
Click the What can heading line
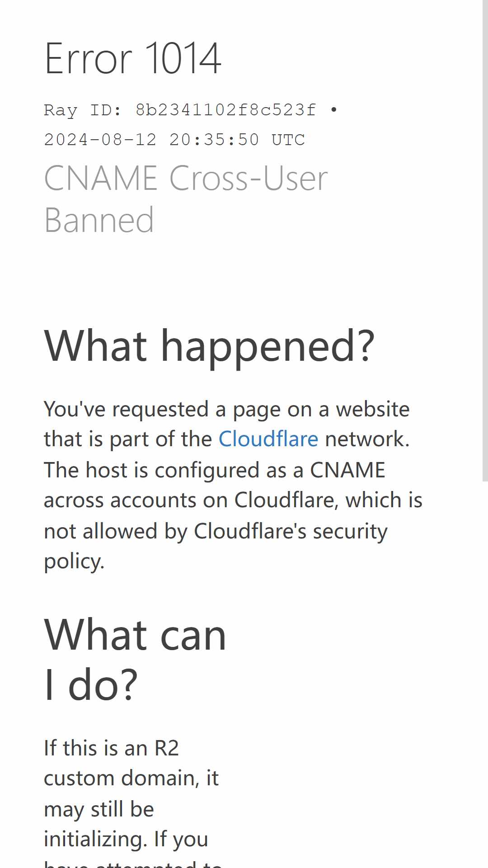(x=135, y=635)
